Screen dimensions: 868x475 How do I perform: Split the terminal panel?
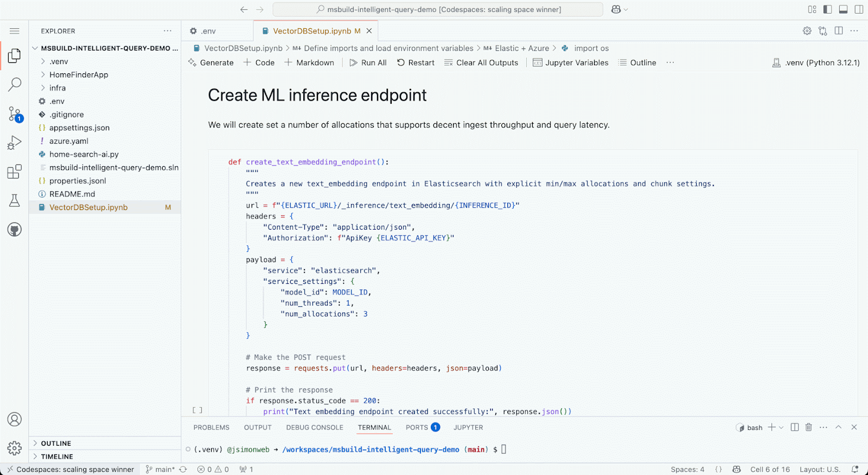(795, 427)
